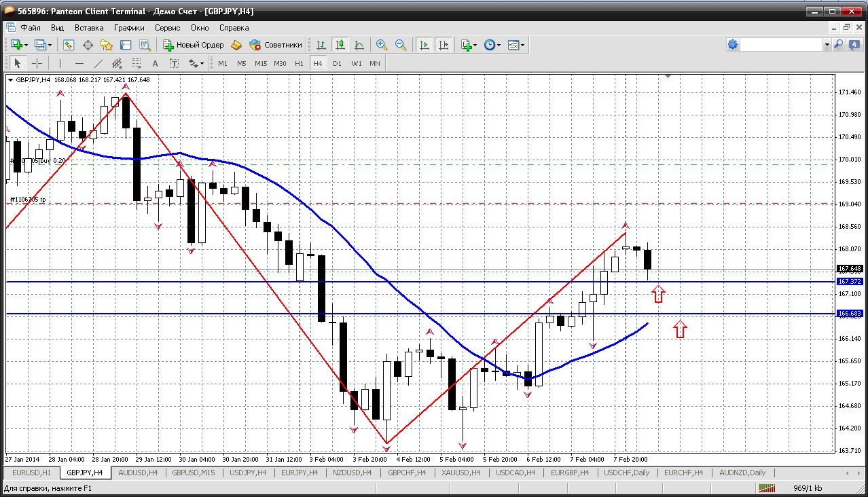Switch to the AUDNZD,Daily chart tab
This screenshot has height=497, width=868.
742,473
